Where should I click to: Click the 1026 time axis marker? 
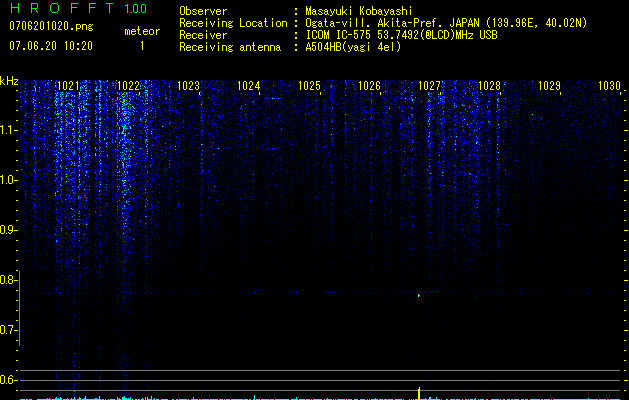pyautogui.click(x=369, y=85)
